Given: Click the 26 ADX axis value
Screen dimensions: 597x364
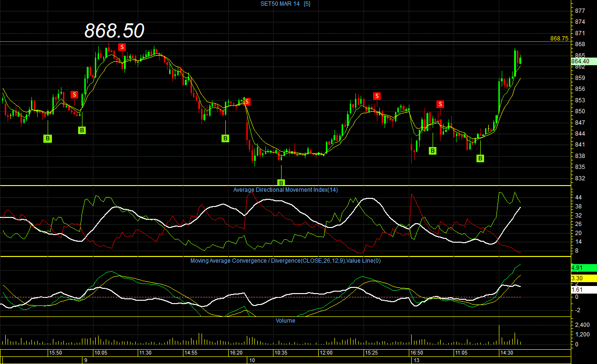Looking at the screenshot, I should point(578,224).
